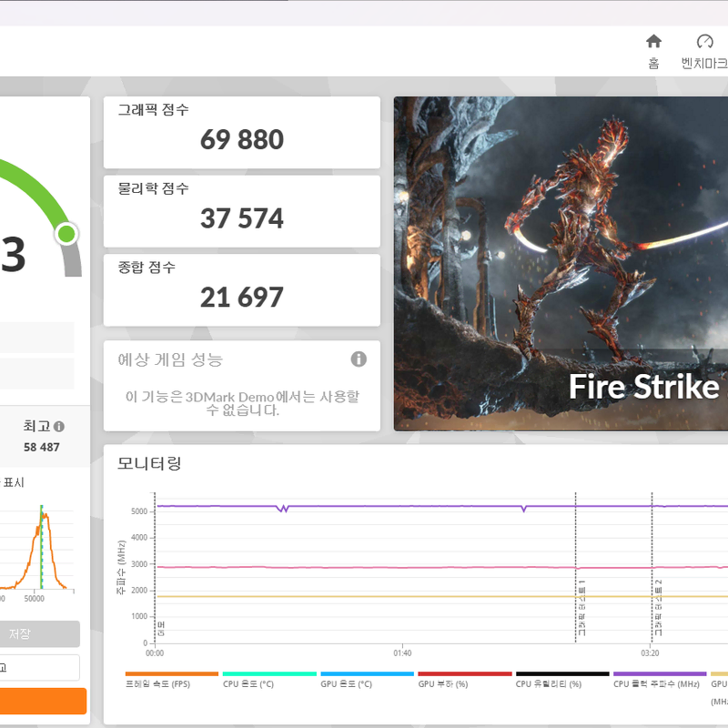Toggle GPU 부하 (%) legend

(x=464, y=680)
